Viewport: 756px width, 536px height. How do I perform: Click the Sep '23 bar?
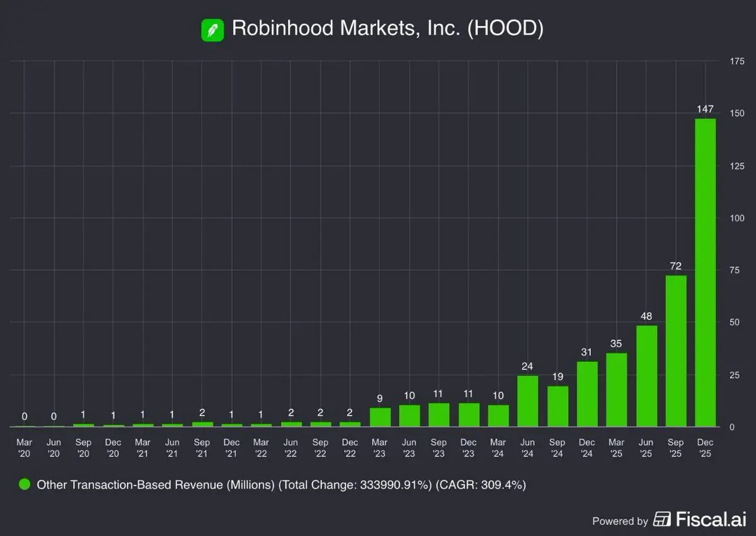tap(439, 415)
